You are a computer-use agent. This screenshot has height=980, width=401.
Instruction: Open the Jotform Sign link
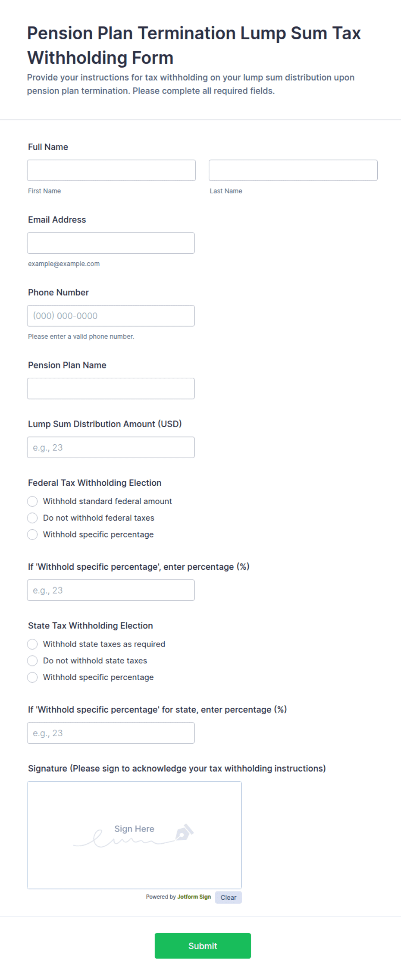(194, 897)
